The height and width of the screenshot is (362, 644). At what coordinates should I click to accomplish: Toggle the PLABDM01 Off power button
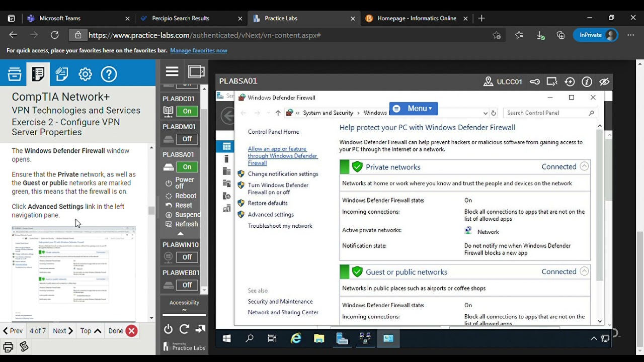[x=187, y=139]
